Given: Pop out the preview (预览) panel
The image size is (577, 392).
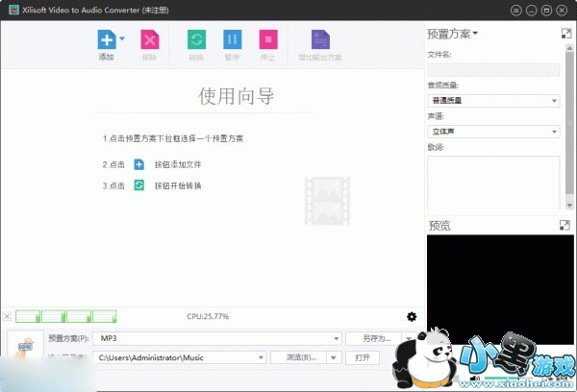Looking at the screenshot, I should pos(565,225).
